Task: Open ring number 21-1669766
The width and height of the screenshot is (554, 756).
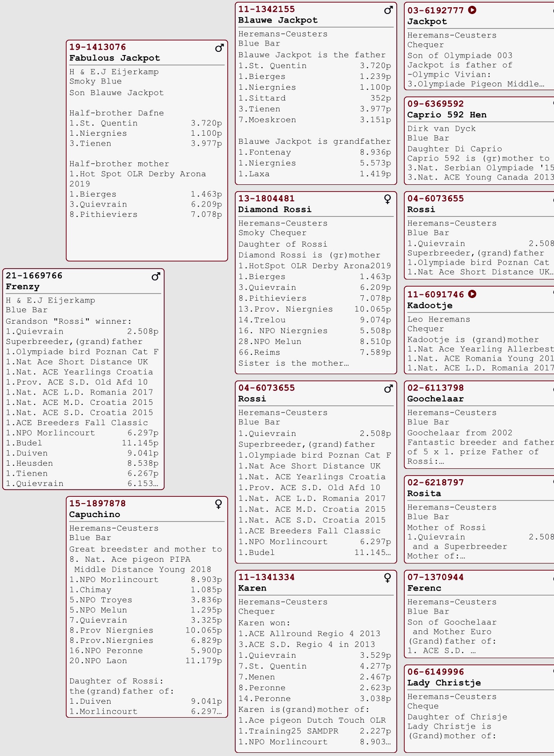Action: [34, 275]
